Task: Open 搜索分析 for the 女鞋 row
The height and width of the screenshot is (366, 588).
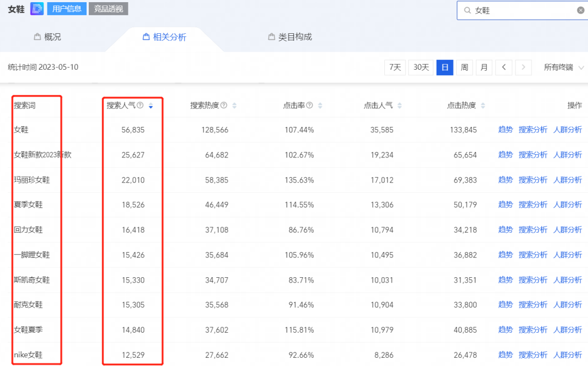Action: click(x=533, y=130)
